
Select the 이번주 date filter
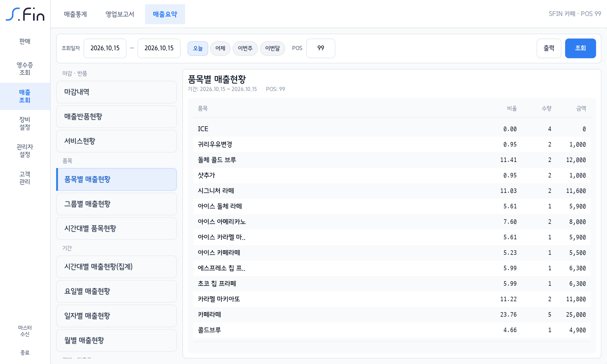pyautogui.click(x=245, y=49)
